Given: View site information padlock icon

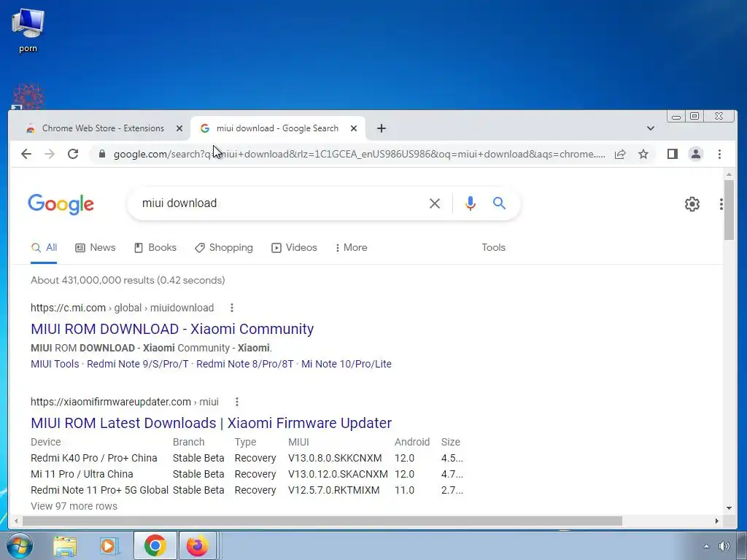Looking at the screenshot, I should [x=101, y=154].
